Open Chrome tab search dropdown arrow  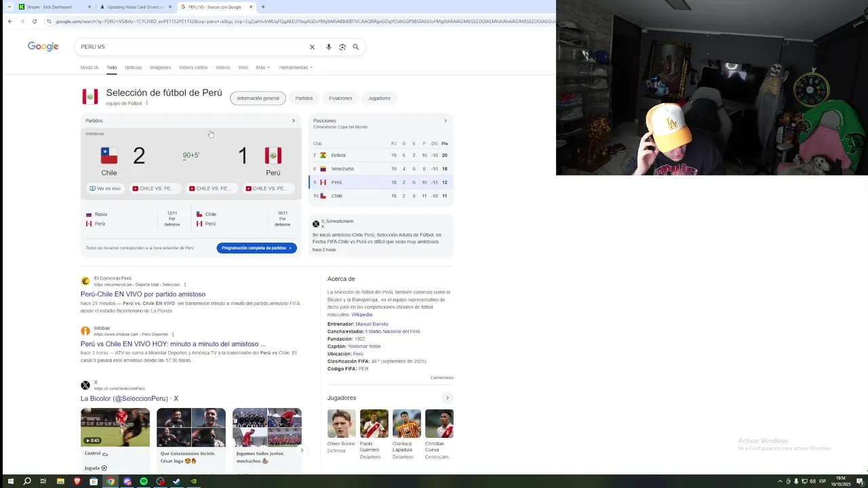[8, 7]
